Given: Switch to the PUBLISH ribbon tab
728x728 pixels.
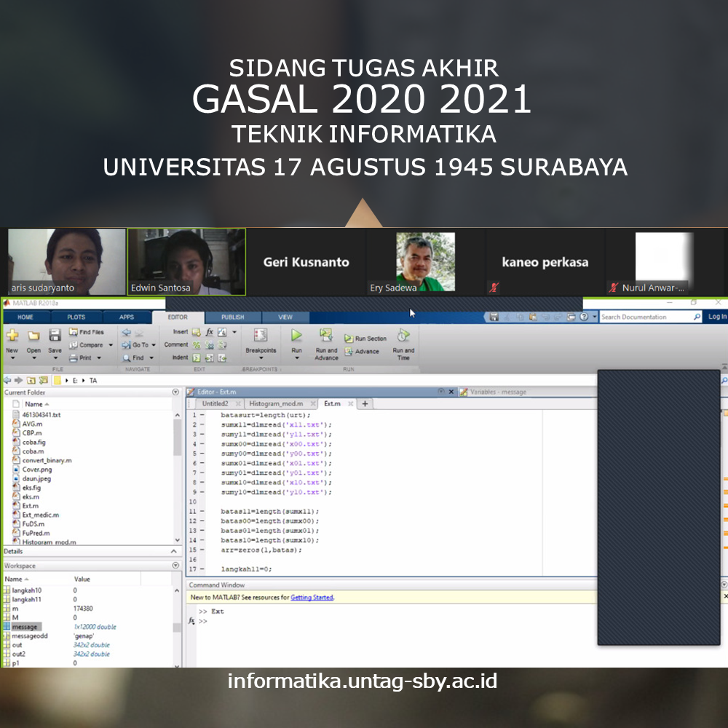Looking at the screenshot, I should tap(232, 317).
